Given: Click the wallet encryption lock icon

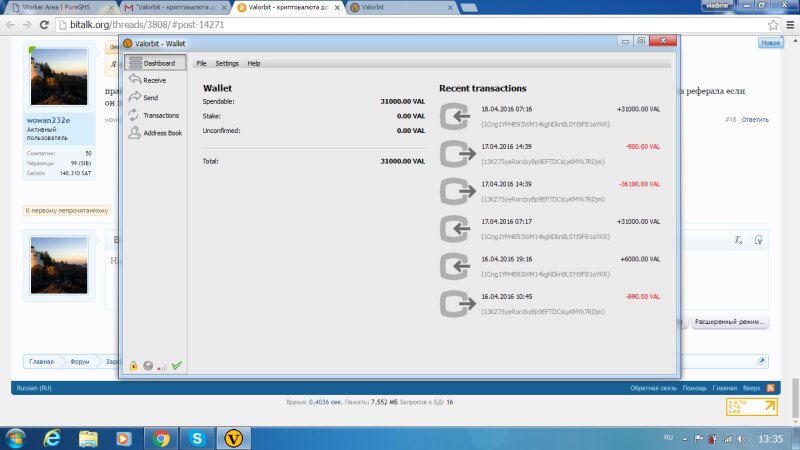Looking at the screenshot, I should (x=133, y=366).
